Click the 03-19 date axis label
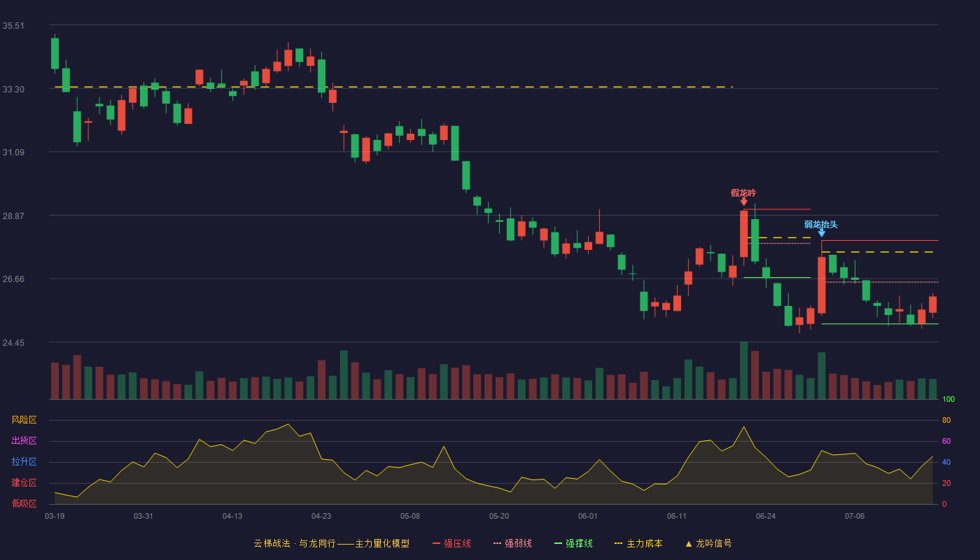The width and height of the screenshot is (980, 560). click(x=55, y=516)
